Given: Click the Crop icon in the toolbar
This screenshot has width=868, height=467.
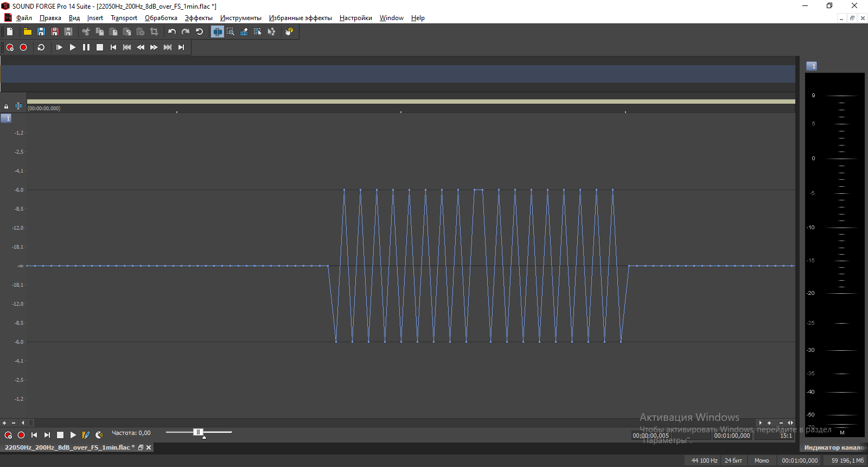Looking at the screenshot, I should pos(154,31).
